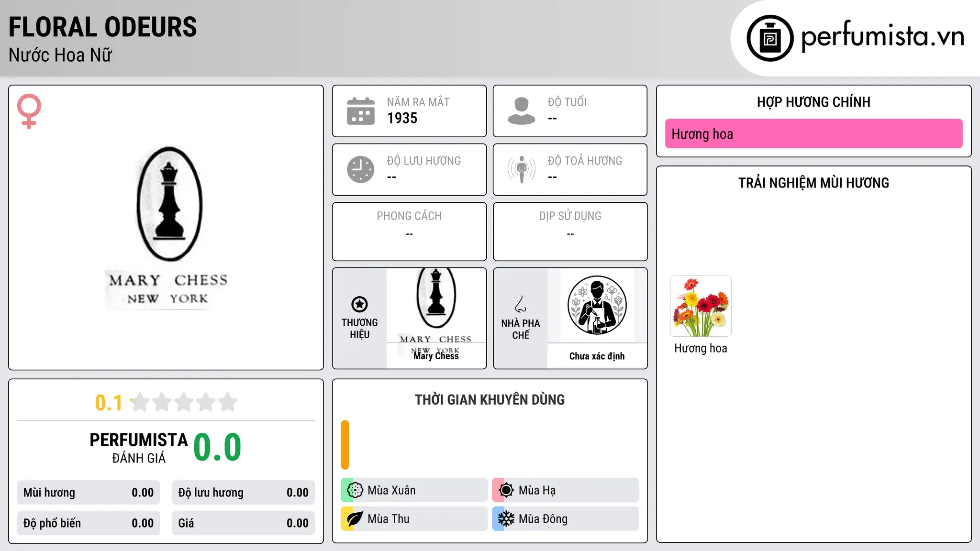The width and height of the screenshot is (980, 551).
Task: Click the snowflake icon for Mùa Đông
Action: [x=506, y=519]
